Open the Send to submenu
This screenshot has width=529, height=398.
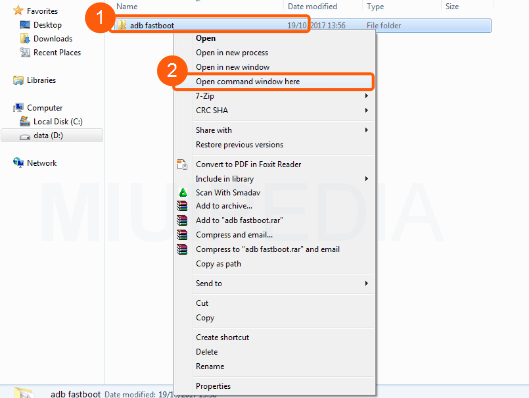[x=274, y=283]
